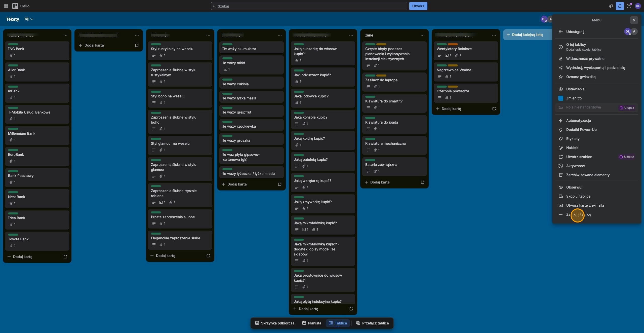Click Przełącz tablice in bottom bar
Viewport: 644px width, 333px height.
point(373,323)
